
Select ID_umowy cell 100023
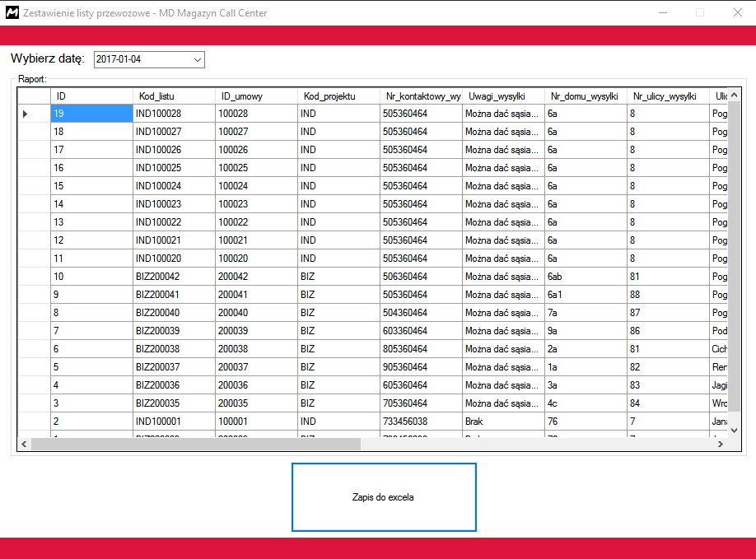(256, 204)
